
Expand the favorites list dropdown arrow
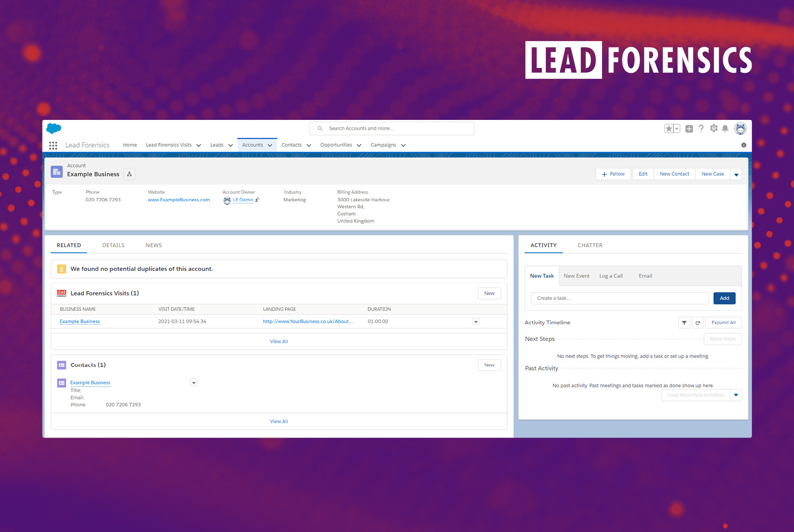pos(677,129)
